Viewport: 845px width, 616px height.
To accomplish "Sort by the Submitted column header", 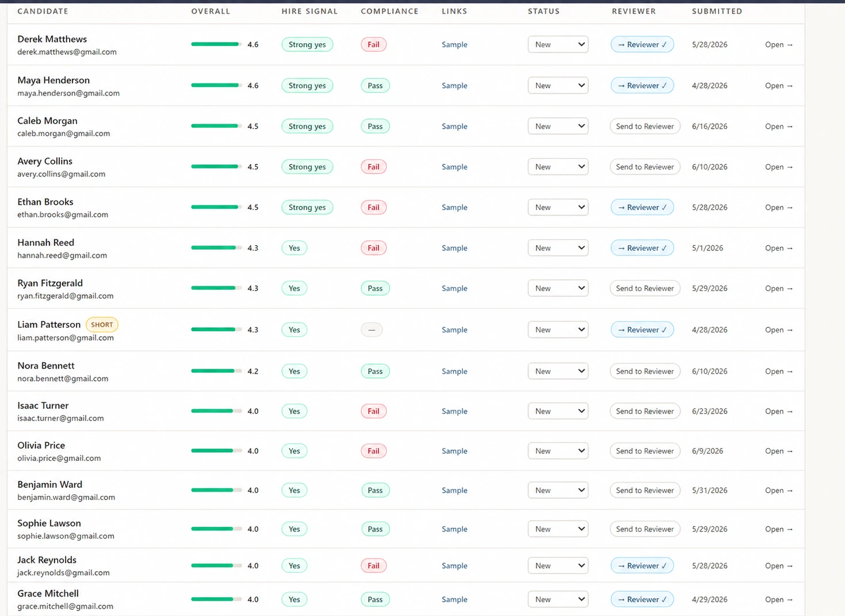I will pyautogui.click(x=717, y=11).
